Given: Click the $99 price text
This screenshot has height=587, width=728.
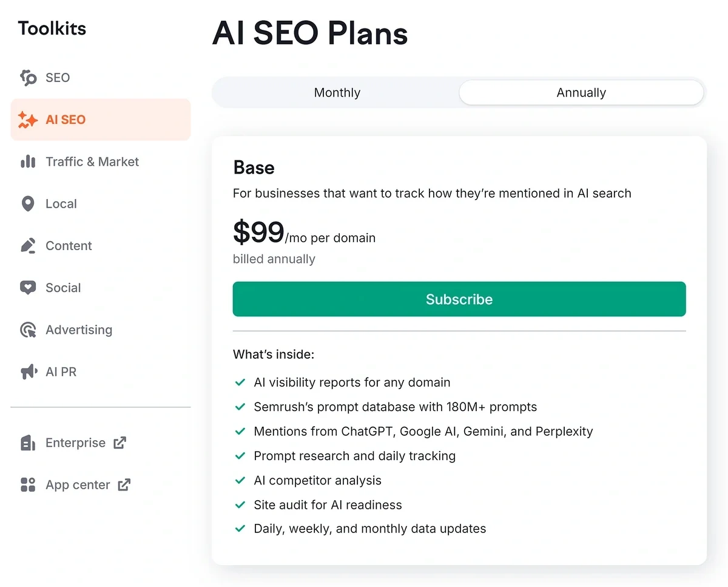Looking at the screenshot, I should tap(259, 232).
